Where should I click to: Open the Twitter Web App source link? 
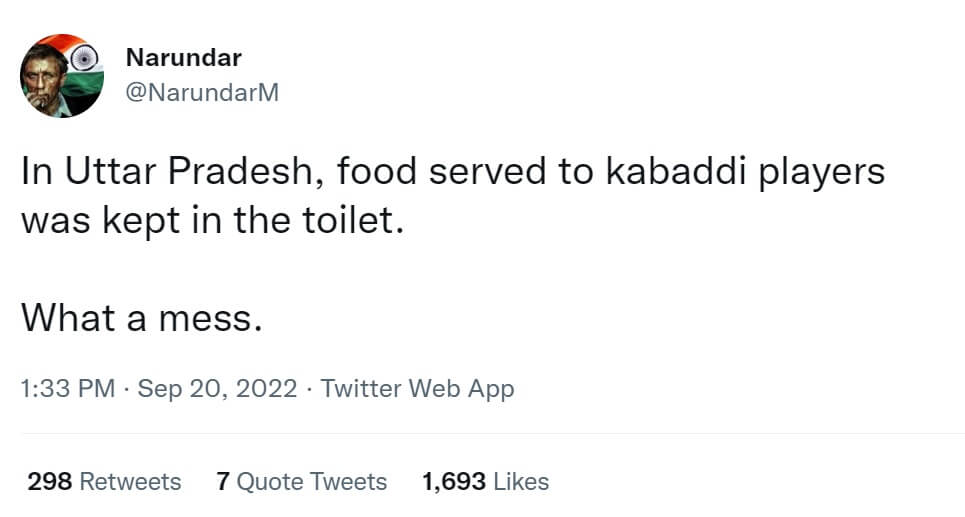(418, 388)
